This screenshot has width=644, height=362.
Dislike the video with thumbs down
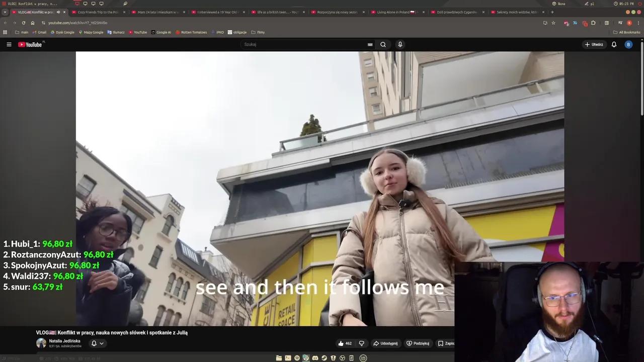click(361, 343)
